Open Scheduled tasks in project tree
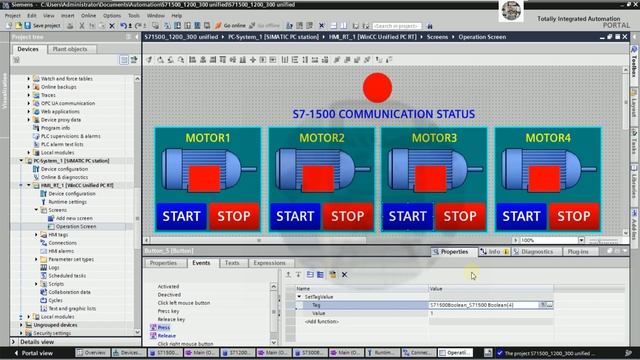Viewport: 640px width, 360px height. click(x=67, y=276)
